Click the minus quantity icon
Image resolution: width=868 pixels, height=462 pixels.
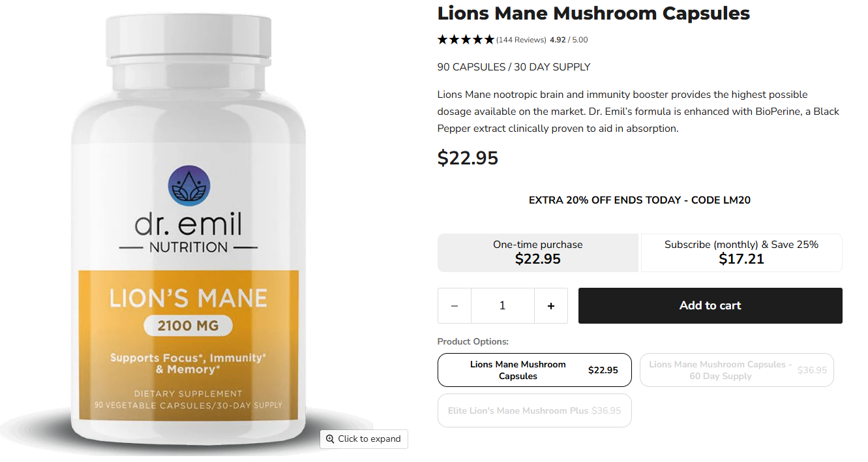click(x=455, y=305)
